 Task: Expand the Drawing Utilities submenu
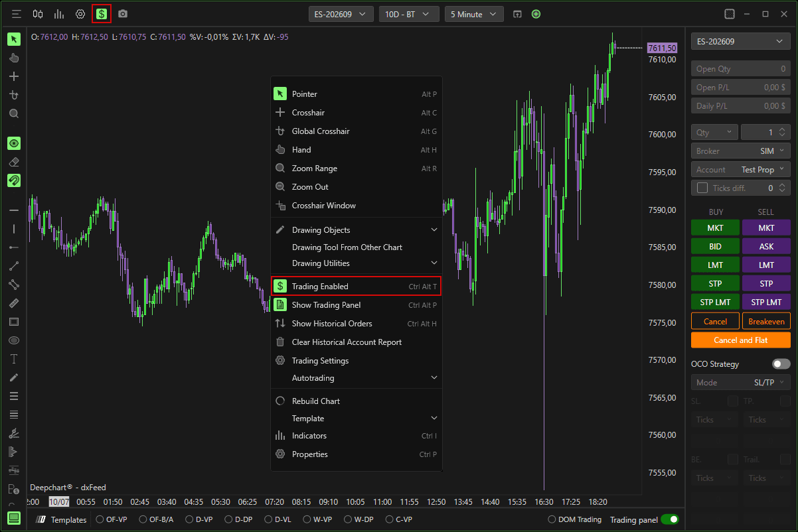[x=356, y=263]
